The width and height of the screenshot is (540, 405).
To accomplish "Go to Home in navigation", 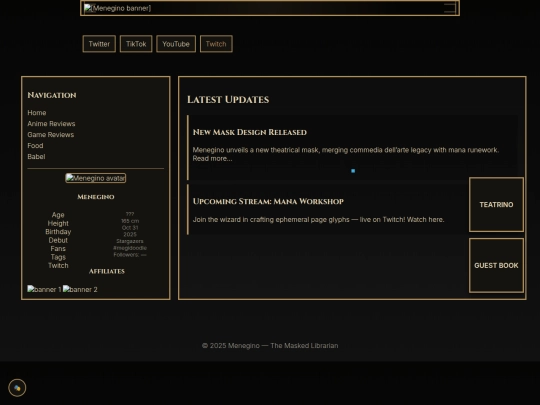I will click(37, 113).
